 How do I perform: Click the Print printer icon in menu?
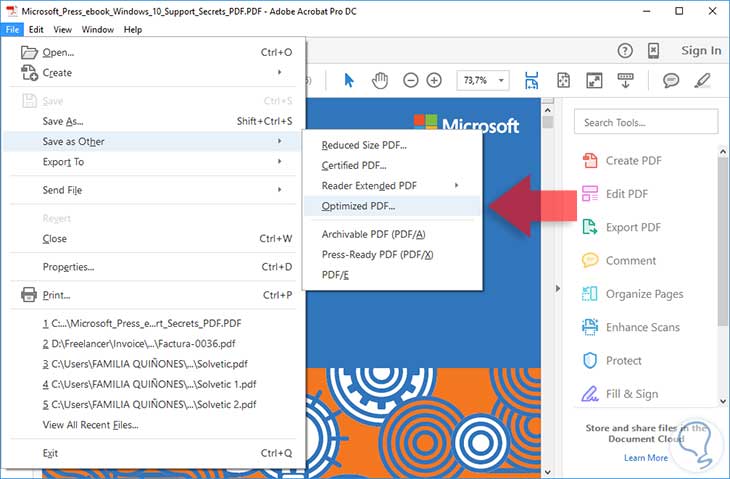(29, 295)
